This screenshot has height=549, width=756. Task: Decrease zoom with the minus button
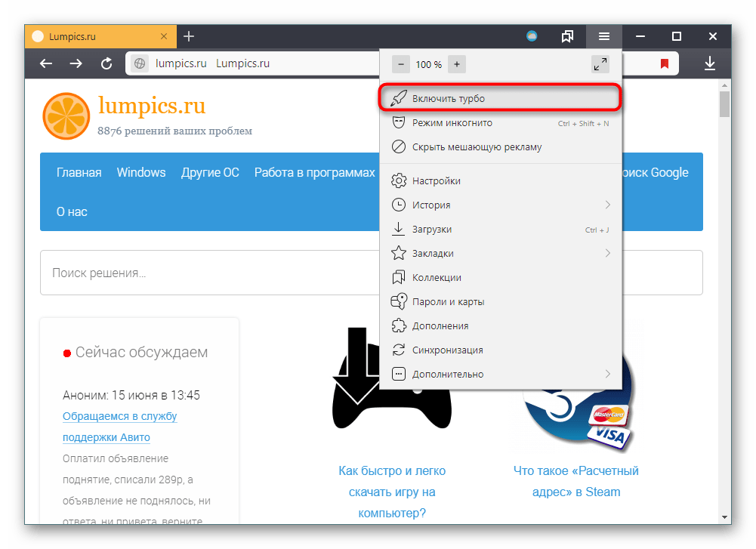tap(400, 64)
